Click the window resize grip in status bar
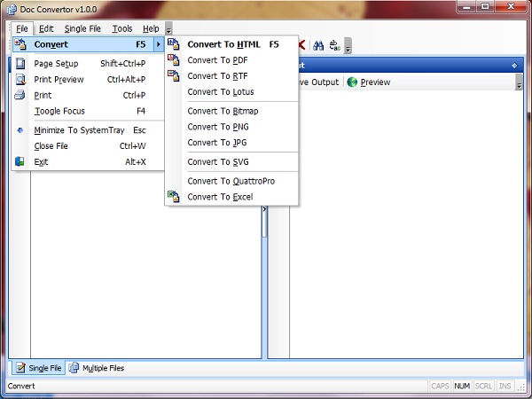This screenshot has width=532, height=399. click(x=520, y=387)
